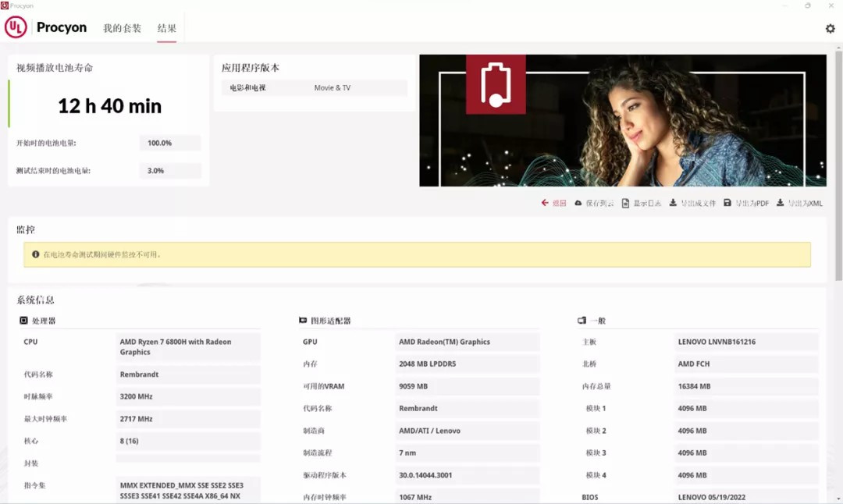Save the result to cloud (保存到云)
This screenshot has height=504, width=843.
(x=594, y=203)
